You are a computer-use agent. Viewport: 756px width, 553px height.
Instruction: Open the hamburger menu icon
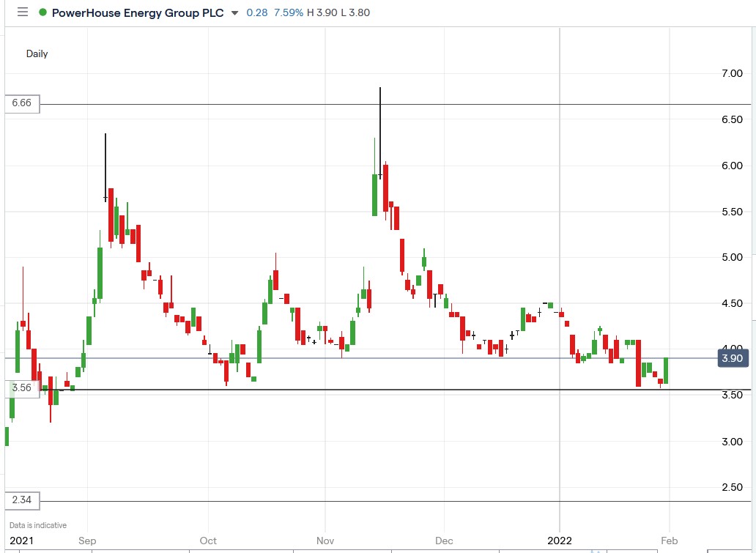point(22,12)
